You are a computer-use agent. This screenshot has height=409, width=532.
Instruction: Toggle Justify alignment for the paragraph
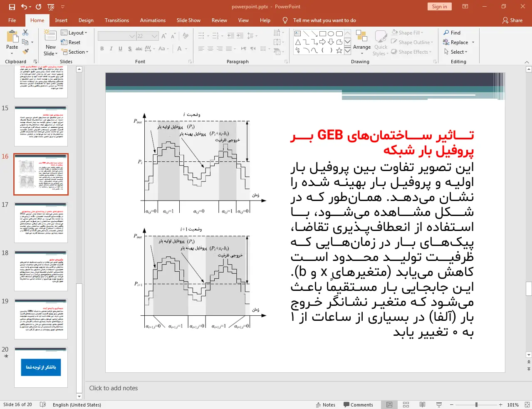click(x=229, y=49)
